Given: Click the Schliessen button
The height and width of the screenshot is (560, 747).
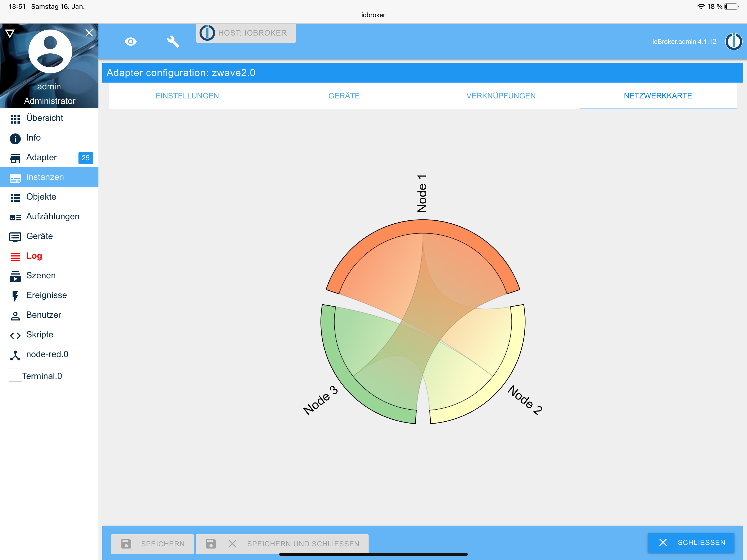Looking at the screenshot, I should click(691, 542).
